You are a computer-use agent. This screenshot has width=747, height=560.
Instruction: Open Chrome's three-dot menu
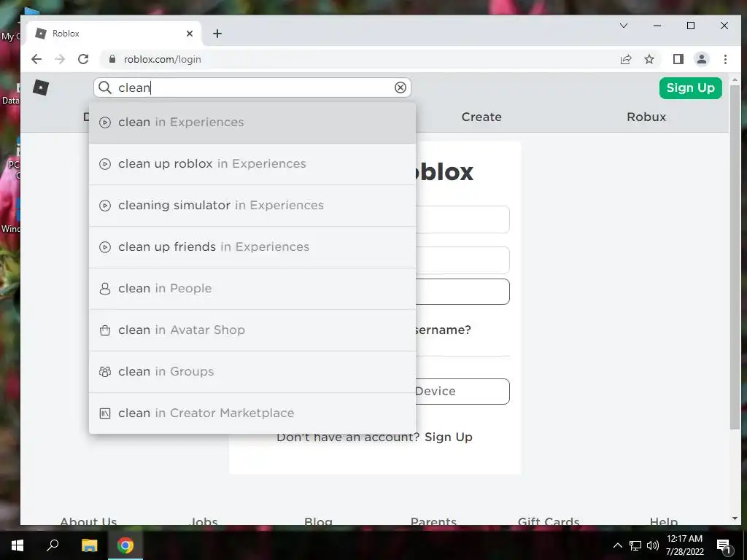coord(725,60)
